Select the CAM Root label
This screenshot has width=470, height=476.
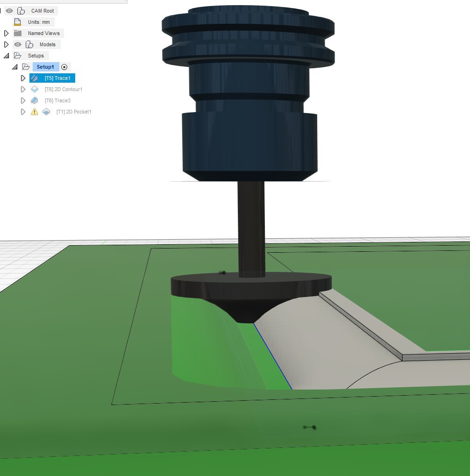pos(43,11)
